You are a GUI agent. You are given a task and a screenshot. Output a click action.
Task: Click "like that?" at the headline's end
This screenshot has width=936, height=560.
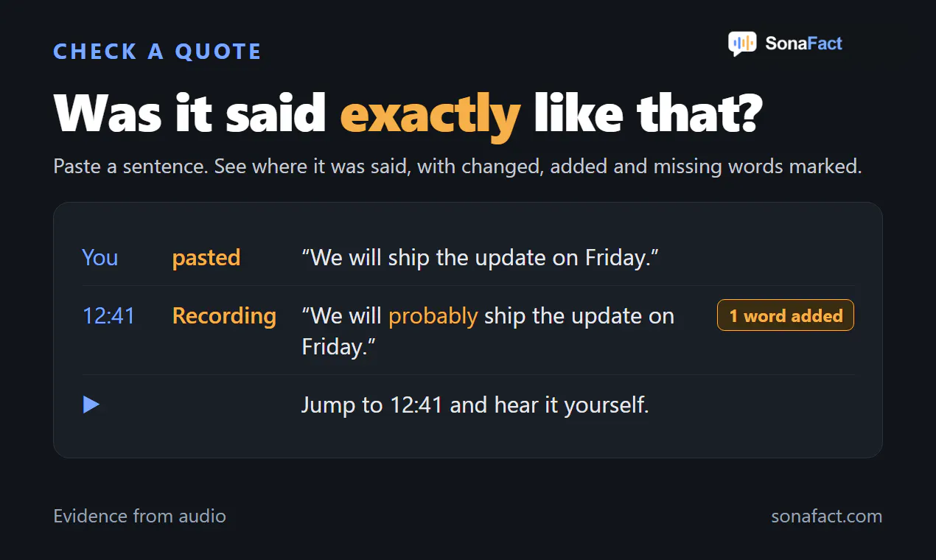pos(647,113)
